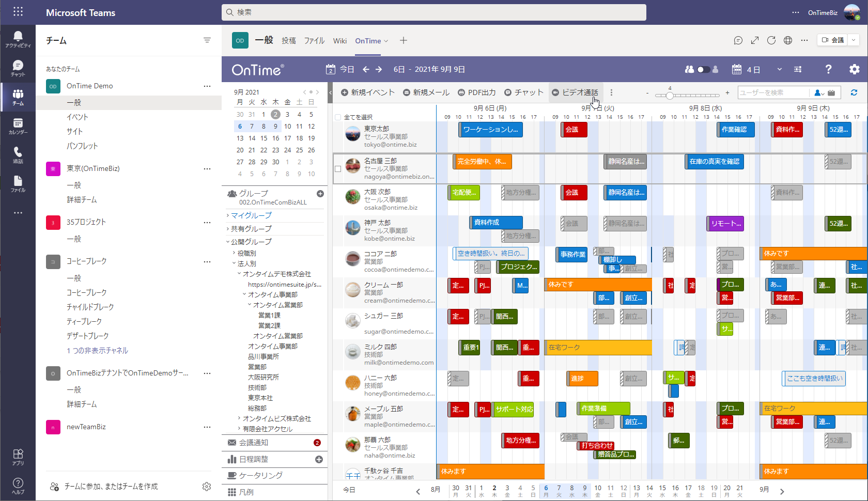Open ワーケーション event of 東京太郎
This screenshot has height=501, width=868.
(491, 130)
